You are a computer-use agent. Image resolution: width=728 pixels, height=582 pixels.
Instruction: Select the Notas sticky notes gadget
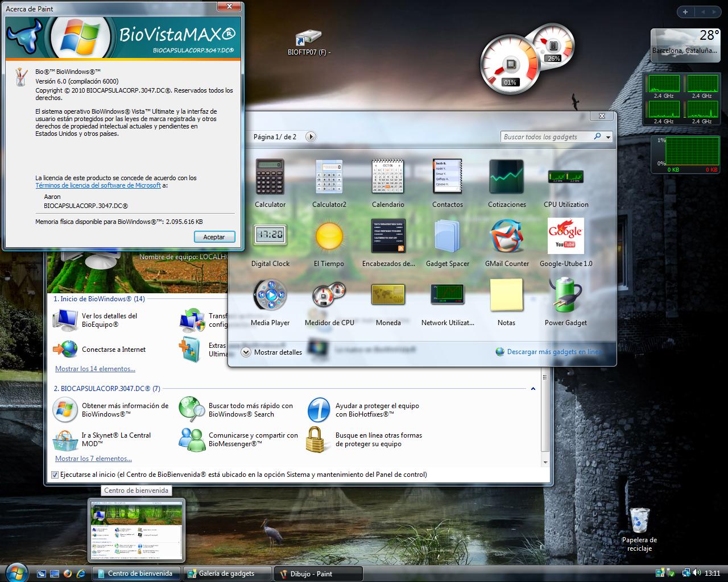point(507,295)
